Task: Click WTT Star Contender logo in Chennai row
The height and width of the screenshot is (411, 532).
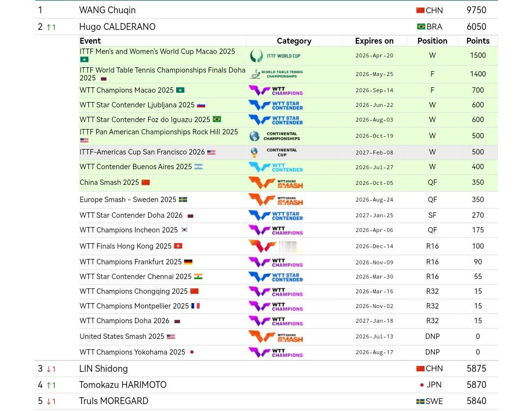Action: pos(276,277)
